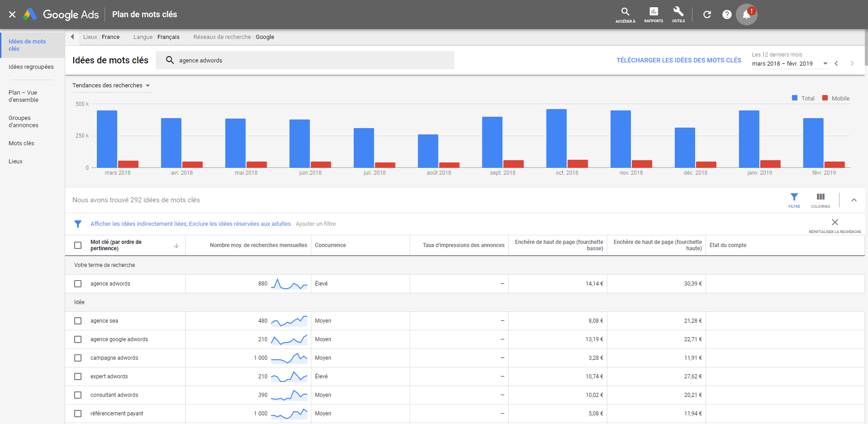Check the agence adwords row checkbox
This screenshot has height=424, width=868.
pos(78,284)
